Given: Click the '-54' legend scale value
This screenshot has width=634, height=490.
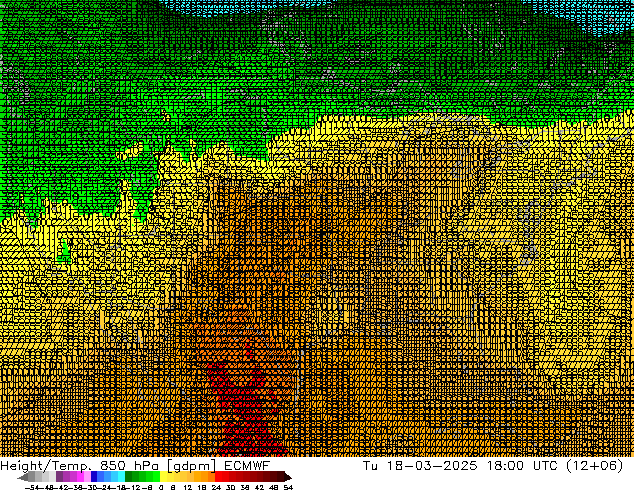Looking at the screenshot, I should [x=32, y=488].
